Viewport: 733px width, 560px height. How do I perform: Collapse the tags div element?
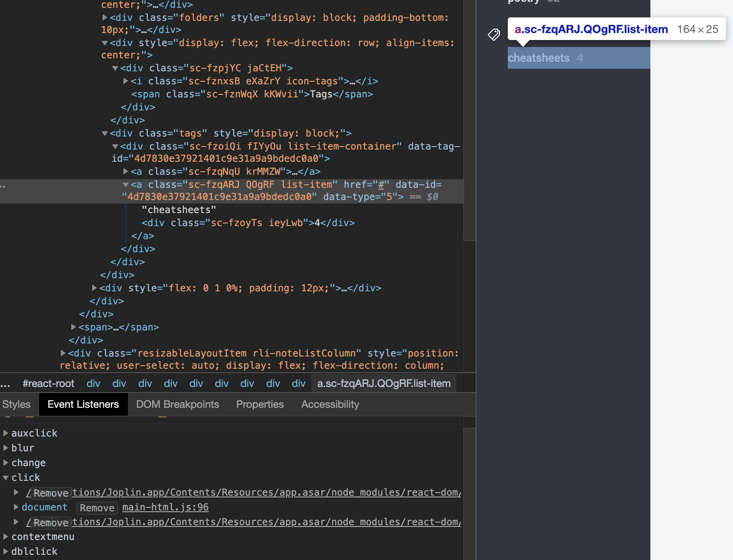[104, 133]
